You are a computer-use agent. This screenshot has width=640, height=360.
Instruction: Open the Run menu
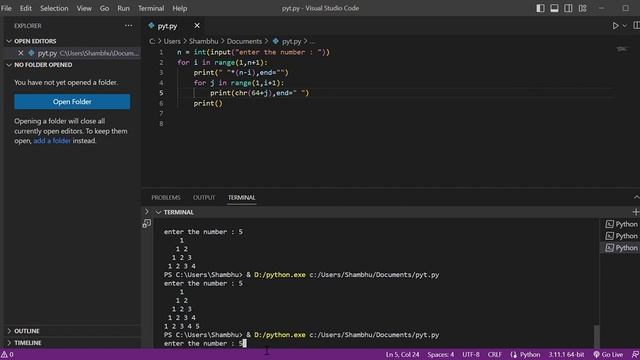tap(123, 8)
